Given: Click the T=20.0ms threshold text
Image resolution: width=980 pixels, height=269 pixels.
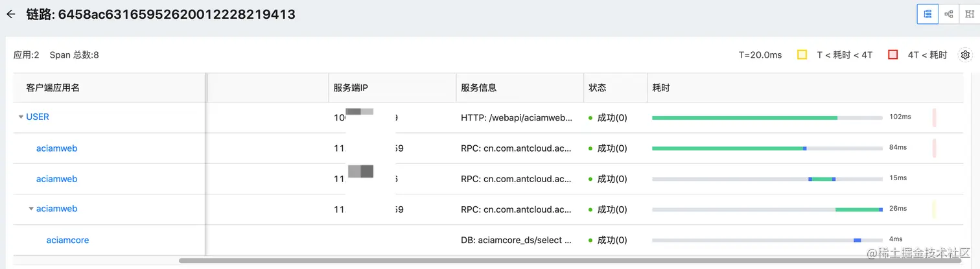Looking at the screenshot, I should pos(760,55).
